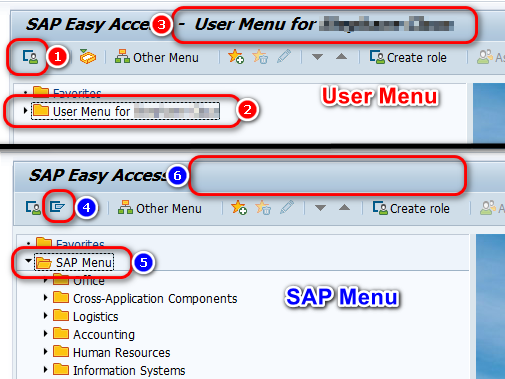Click the SAP Menu icon in lower toolbar
Screen dimensions: 505x379
click(x=57, y=207)
